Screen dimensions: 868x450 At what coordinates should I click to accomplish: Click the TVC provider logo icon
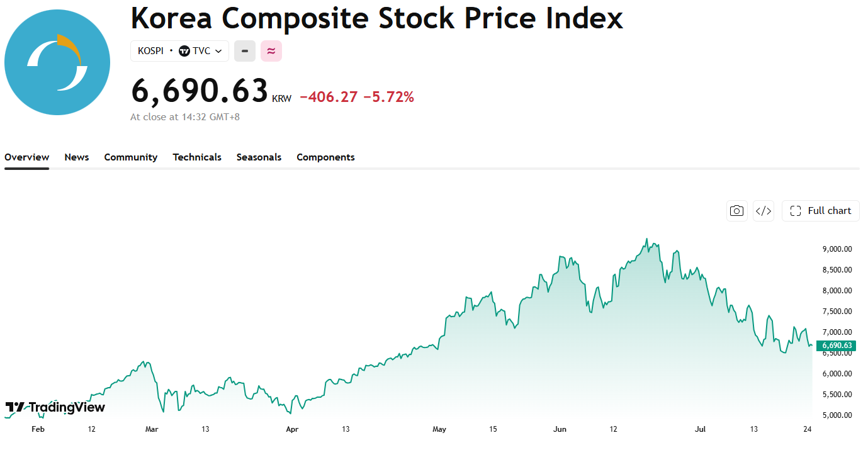coord(184,51)
